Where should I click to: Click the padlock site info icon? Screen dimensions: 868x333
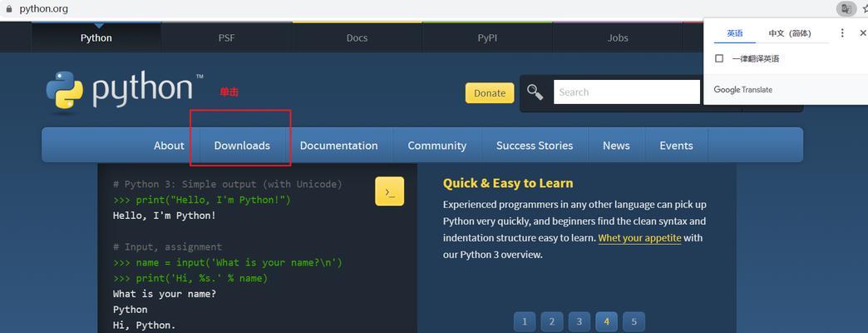[8, 9]
